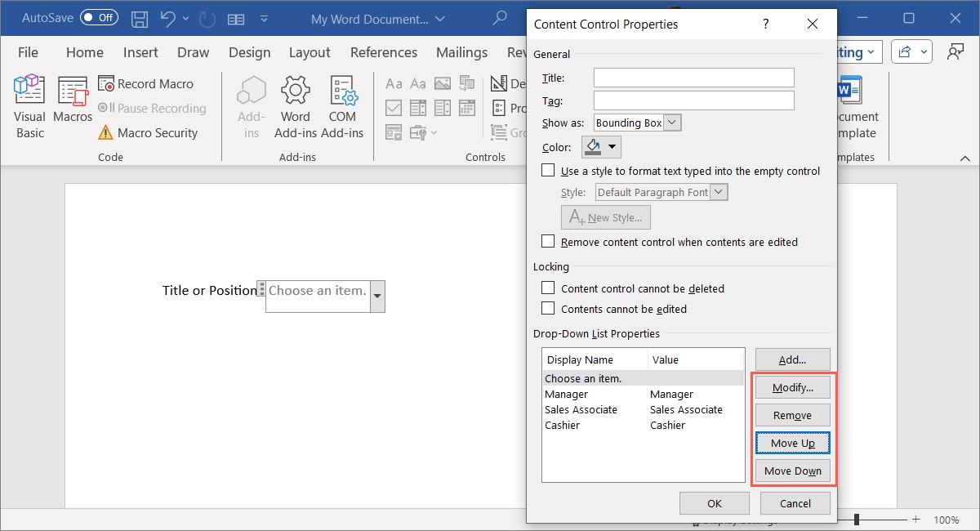Click the Save icon on Quick Access Toolbar
Viewport: 980px width, 531px height.
pos(139,18)
